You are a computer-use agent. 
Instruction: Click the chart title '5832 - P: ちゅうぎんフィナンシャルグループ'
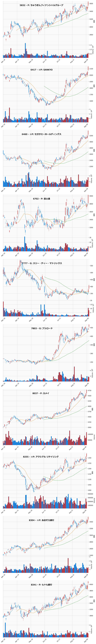[x=41, y=5]
